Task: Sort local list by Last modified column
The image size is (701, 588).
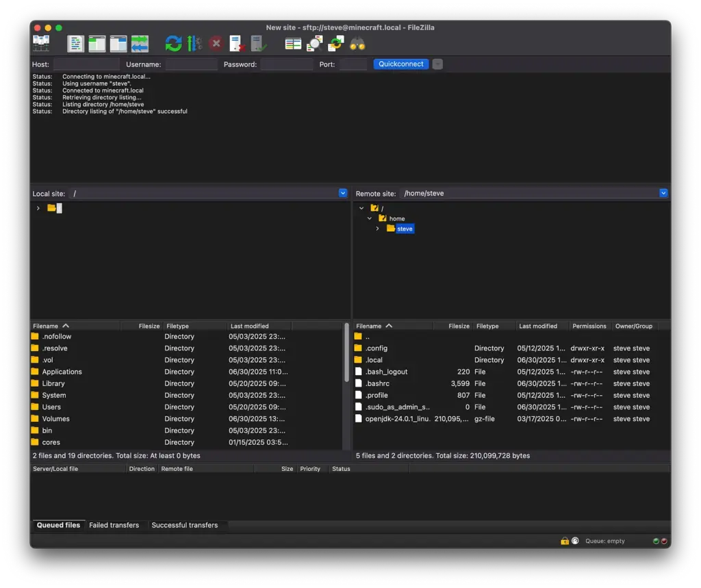Action: point(259,326)
